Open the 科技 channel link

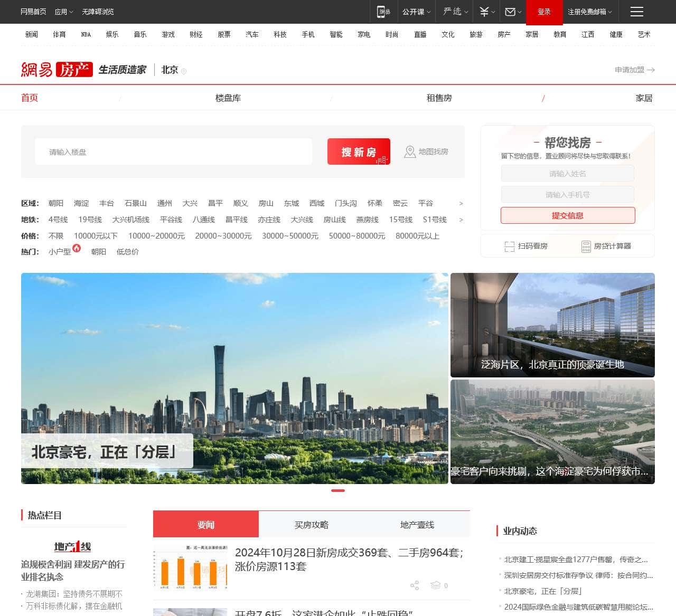coord(280,34)
